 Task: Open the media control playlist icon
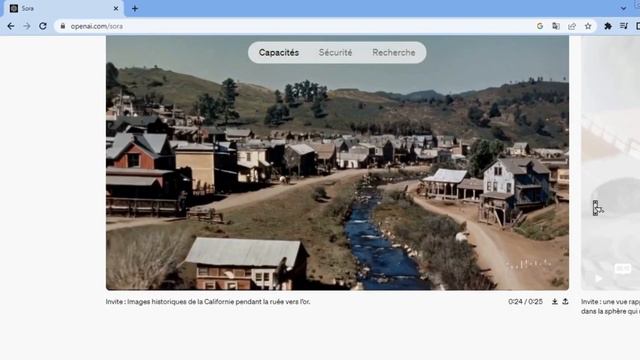[x=624, y=26]
